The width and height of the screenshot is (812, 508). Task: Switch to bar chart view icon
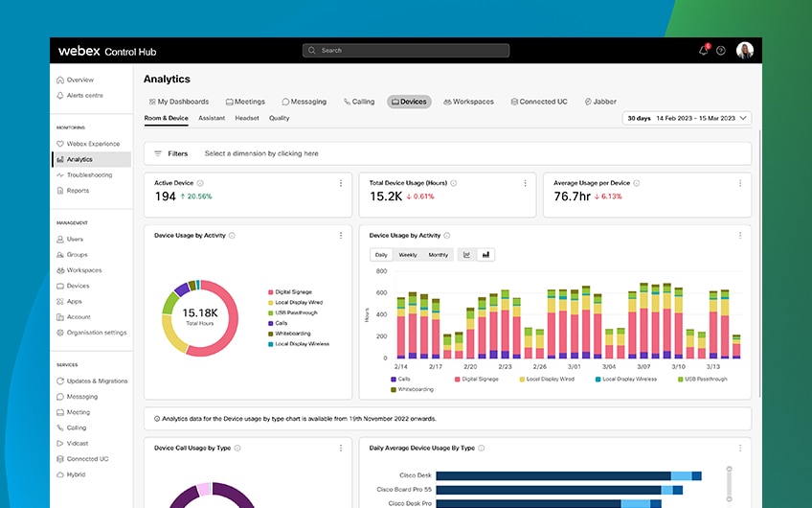(x=485, y=255)
